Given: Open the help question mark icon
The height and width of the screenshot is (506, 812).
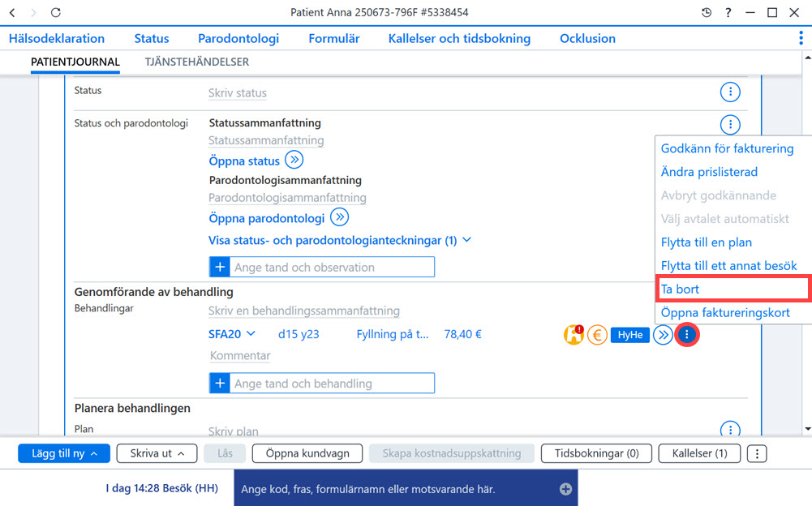Looking at the screenshot, I should point(728,12).
